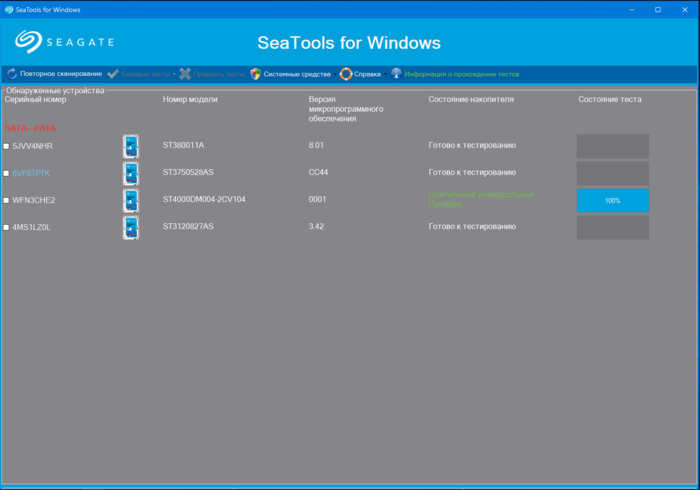Open Информация о прохождении тестов link
The height and width of the screenshot is (490, 700).
pyautogui.click(x=462, y=74)
